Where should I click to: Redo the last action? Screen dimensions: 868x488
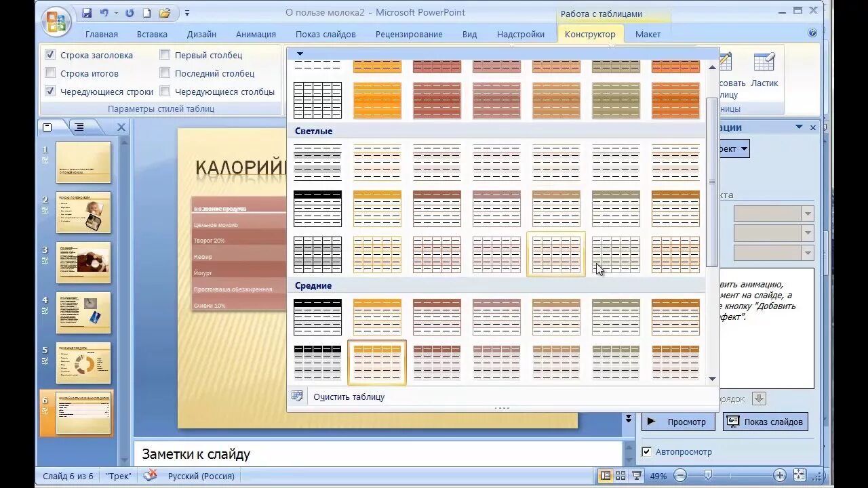pyautogui.click(x=129, y=13)
